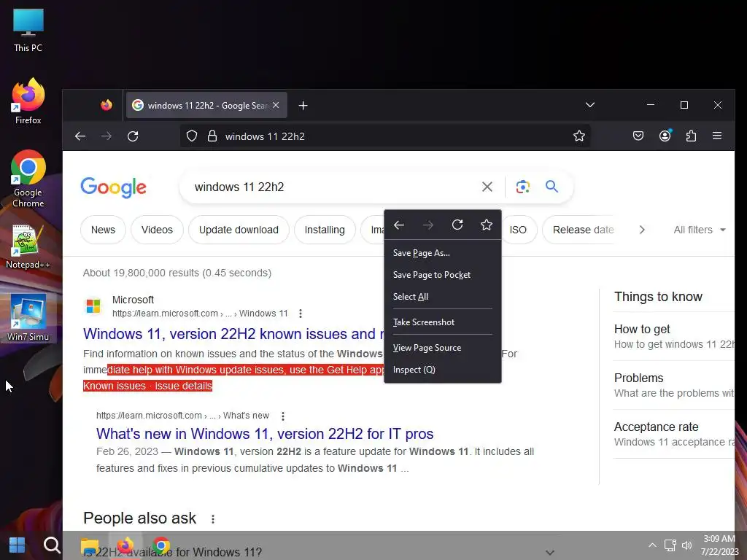Switch to Chrome on the taskbar

pyautogui.click(x=161, y=545)
